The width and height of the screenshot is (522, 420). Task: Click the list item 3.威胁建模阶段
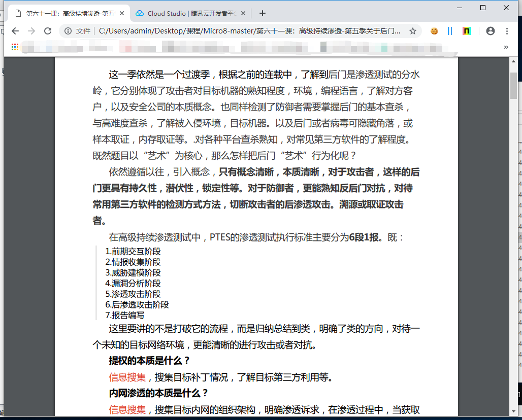point(133,273)
